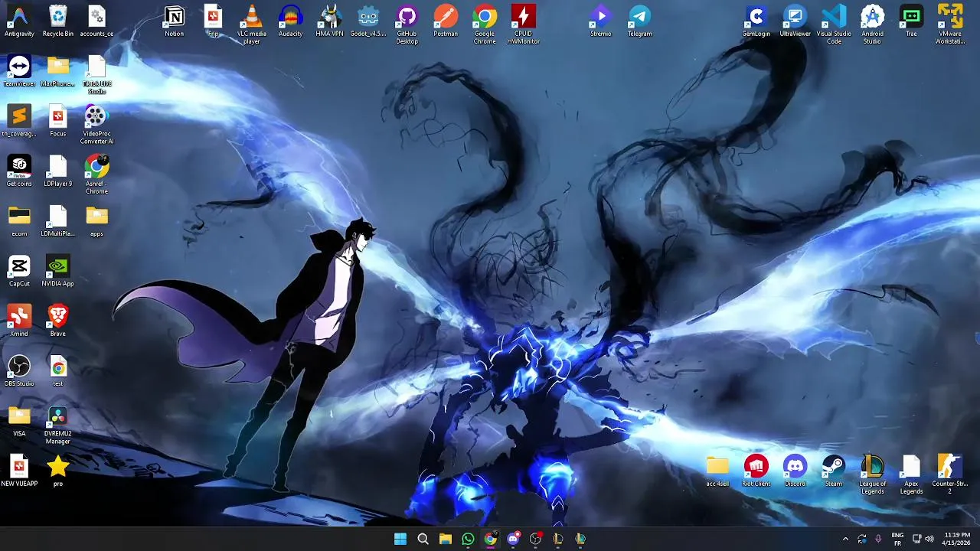Open the Godot engine icon
Image resolution: width=980 pixels, height=551 pixels.
pos(368,21)
